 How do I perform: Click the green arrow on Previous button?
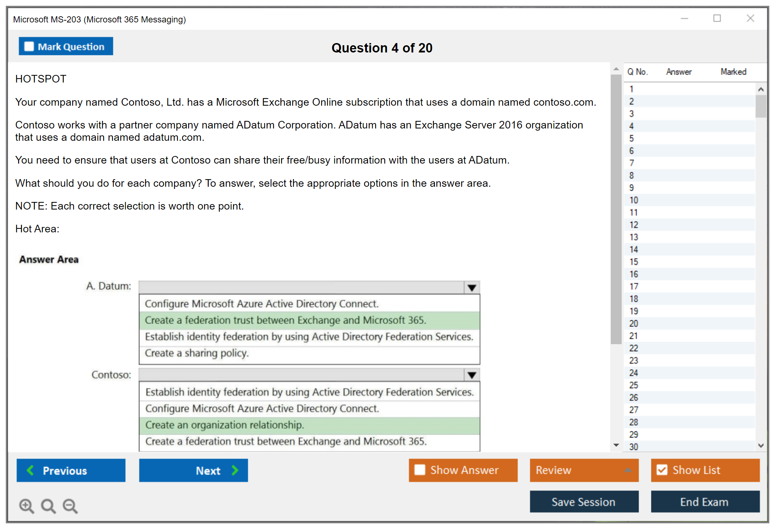point(30,470)
